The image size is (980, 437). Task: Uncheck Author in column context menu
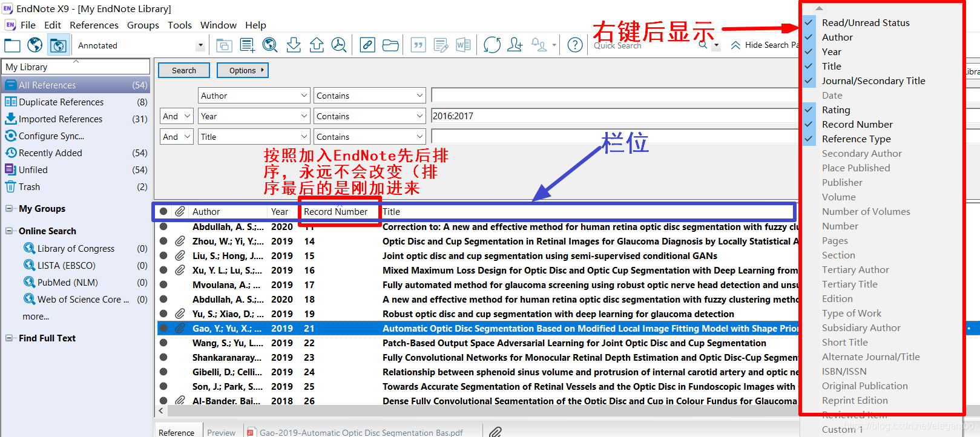(837, 38)
